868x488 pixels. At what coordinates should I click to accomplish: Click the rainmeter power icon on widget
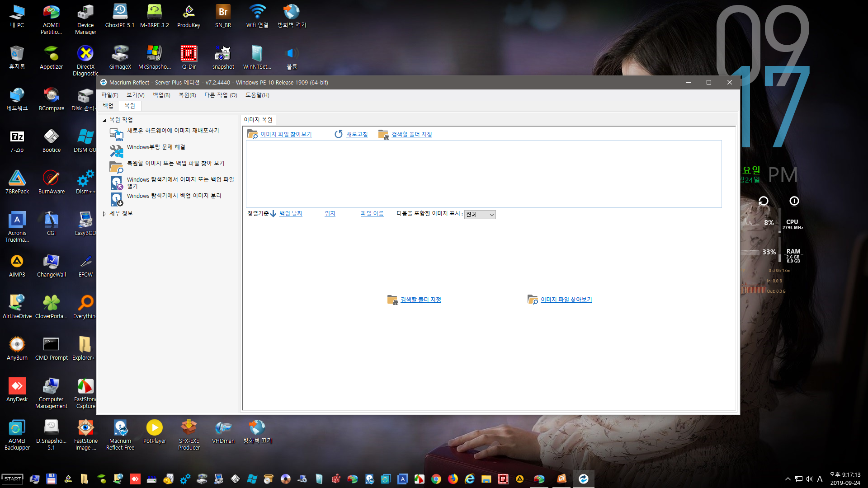click(x=794, y=201)
